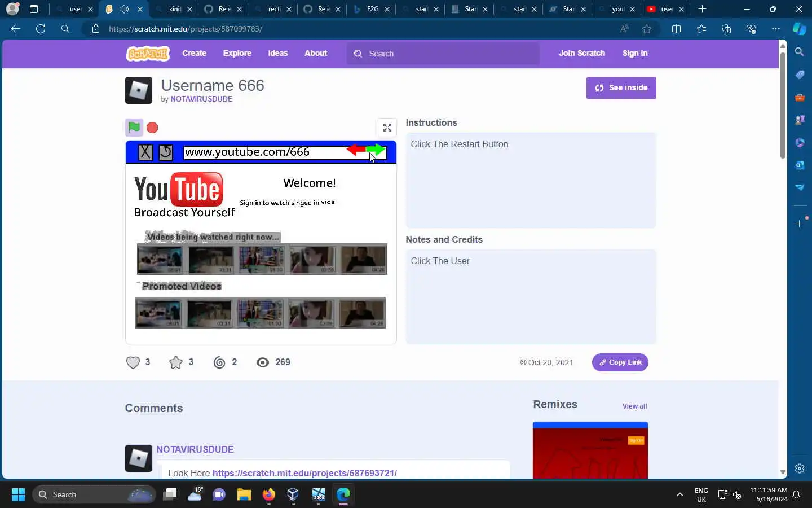The width and height of the screenshot is (812, 508).
Task: Open File Explorer from taskbar
Action: pos(244,494)
